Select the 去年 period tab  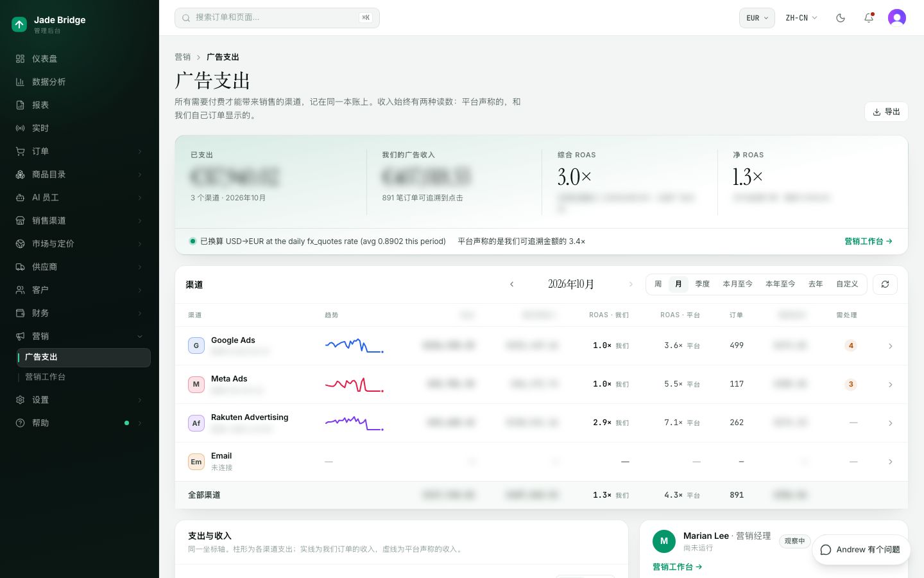[x=816, y=284]
